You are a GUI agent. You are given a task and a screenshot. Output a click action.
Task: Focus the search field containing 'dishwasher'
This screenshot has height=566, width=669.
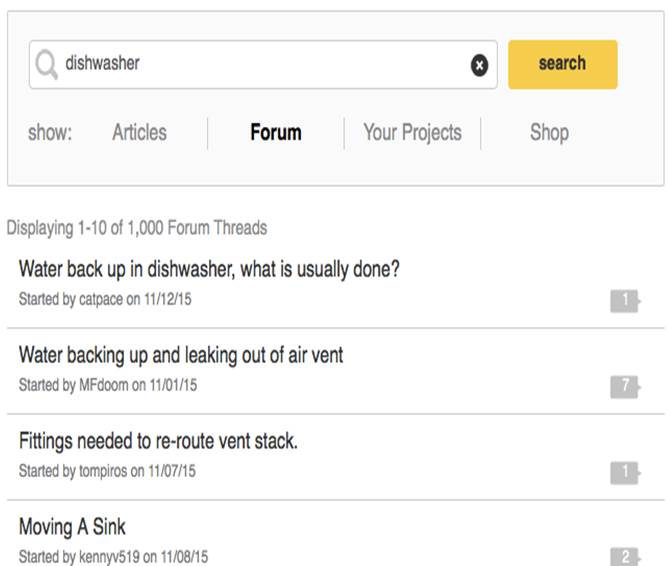pos(260,64)
